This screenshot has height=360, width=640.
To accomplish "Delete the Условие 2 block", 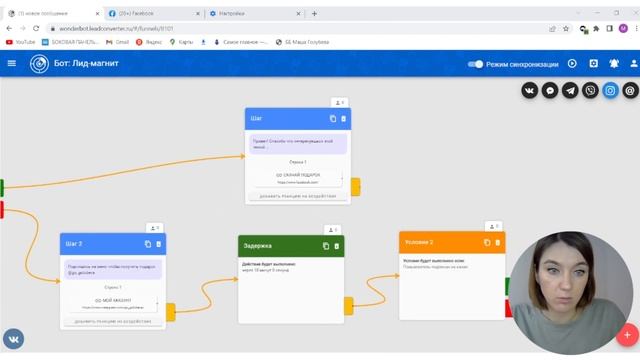I will (x=498, y=242).
